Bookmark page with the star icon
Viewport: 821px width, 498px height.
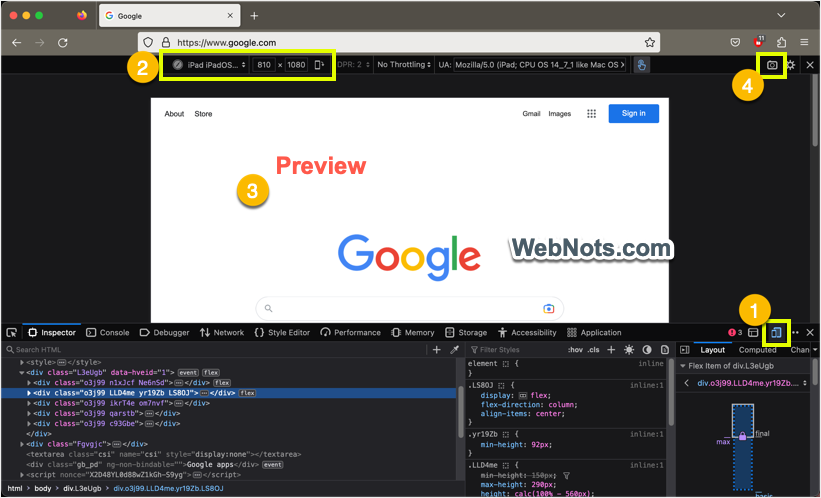[650, 42]
